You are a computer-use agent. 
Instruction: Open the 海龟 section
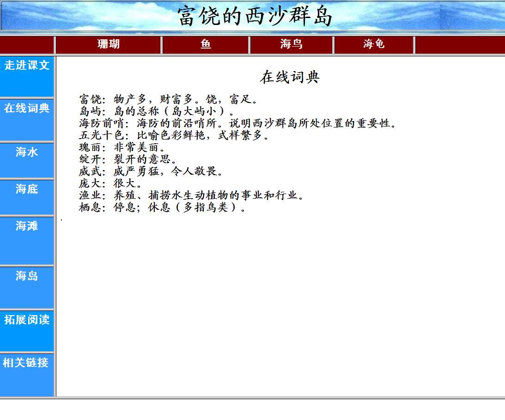(x=374, y=44)
